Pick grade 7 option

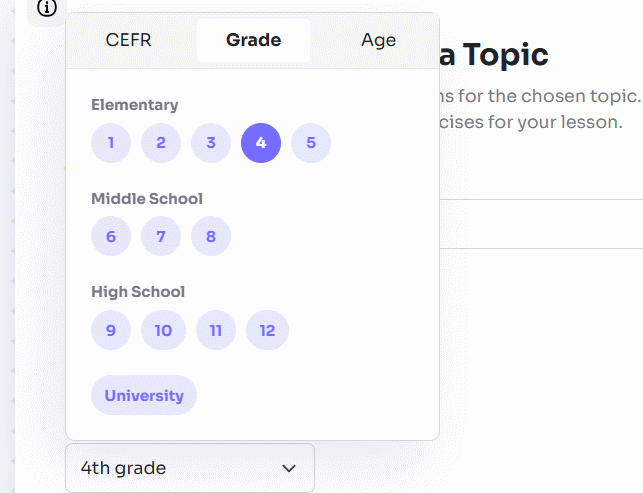pos(161,237)
